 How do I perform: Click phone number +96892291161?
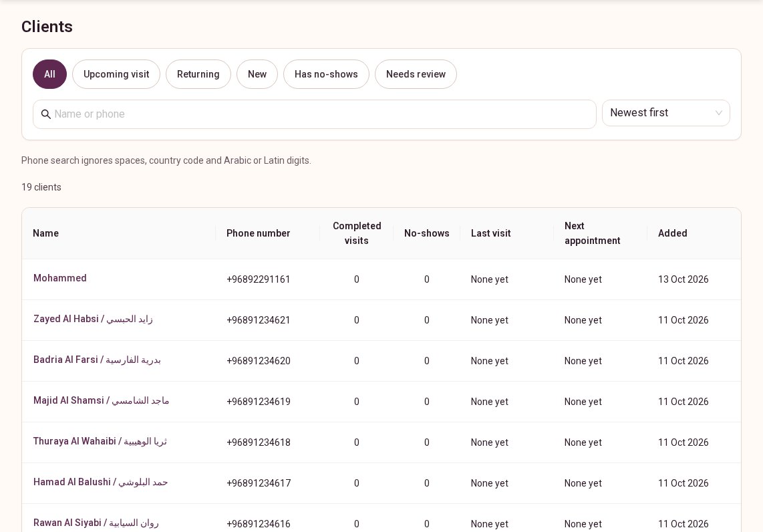259,279
